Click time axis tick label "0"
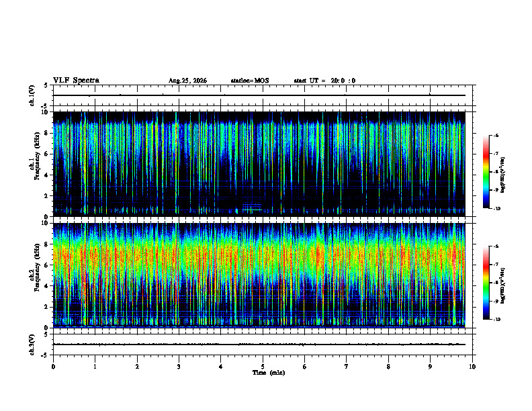Image resolution: width=532 pixels, height=411 pixels. (x=53, y=367)
